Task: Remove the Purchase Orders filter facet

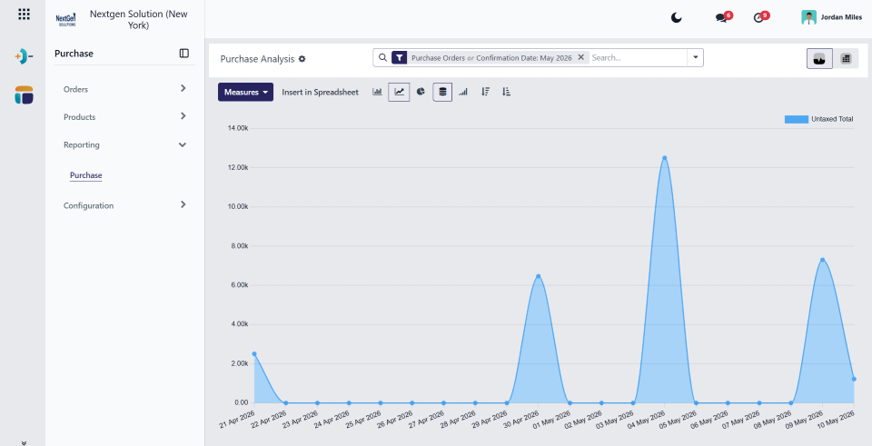Action: pyautogui.click(x=581, y=57)
